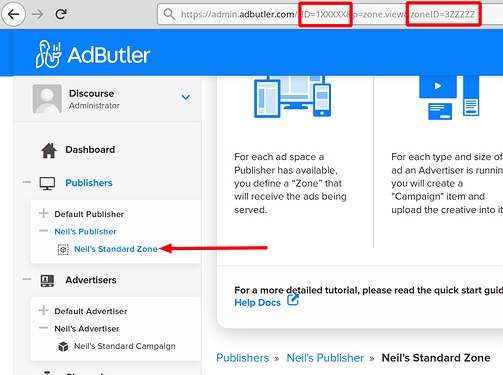The height and width of the screenshot is (375, 503).
Task: Click the Publishers monitor icon
Action: click(47, 183)
